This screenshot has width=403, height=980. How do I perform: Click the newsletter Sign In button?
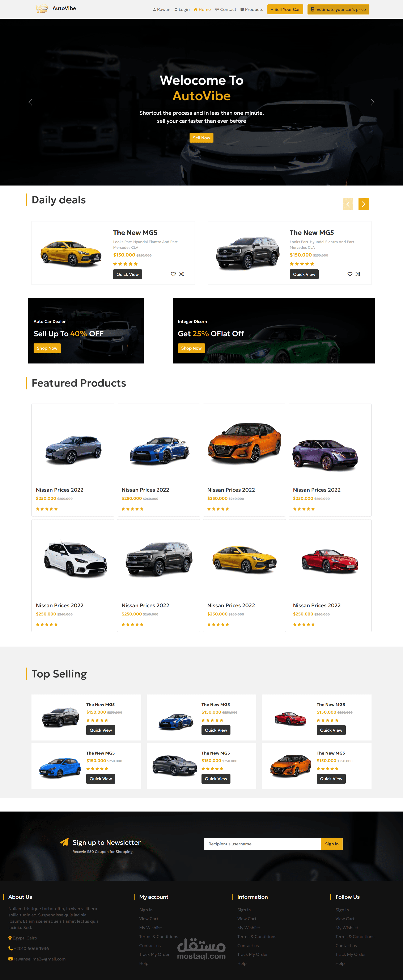click(x=331, y=844)
